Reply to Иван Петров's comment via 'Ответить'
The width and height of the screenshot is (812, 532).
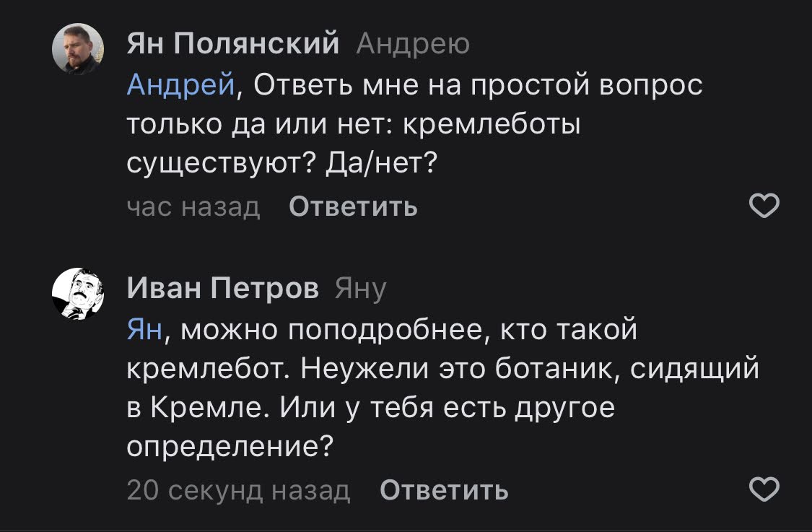pyautogui.click(x=444, y=490)
